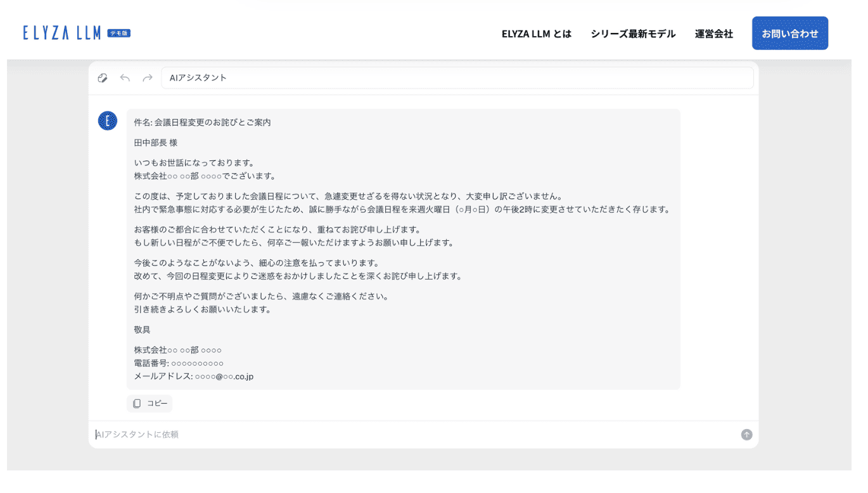Click the blue E assistant avatar
868x493 pixels.
(108, 120)
